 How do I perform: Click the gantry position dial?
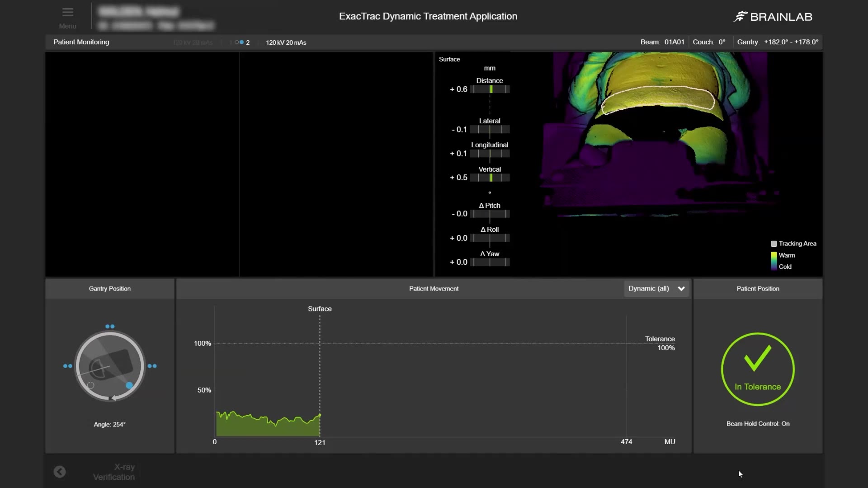point(110,366)
